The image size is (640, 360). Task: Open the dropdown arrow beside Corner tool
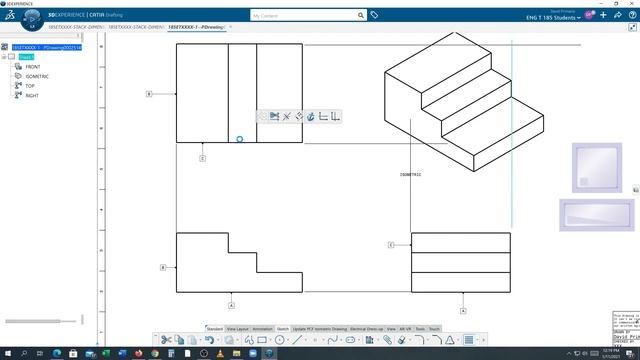[x=427, y=340]
